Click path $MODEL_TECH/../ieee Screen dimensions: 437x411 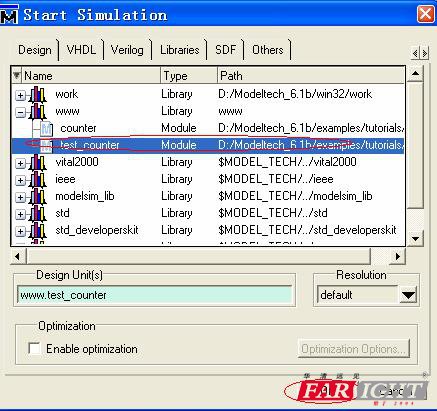(276, 179)
